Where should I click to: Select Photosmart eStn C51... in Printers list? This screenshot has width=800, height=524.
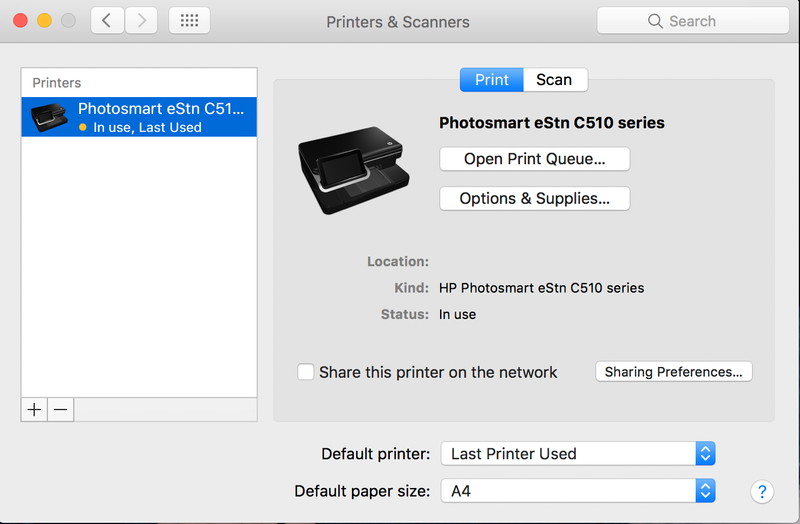[x=139, y=117]
